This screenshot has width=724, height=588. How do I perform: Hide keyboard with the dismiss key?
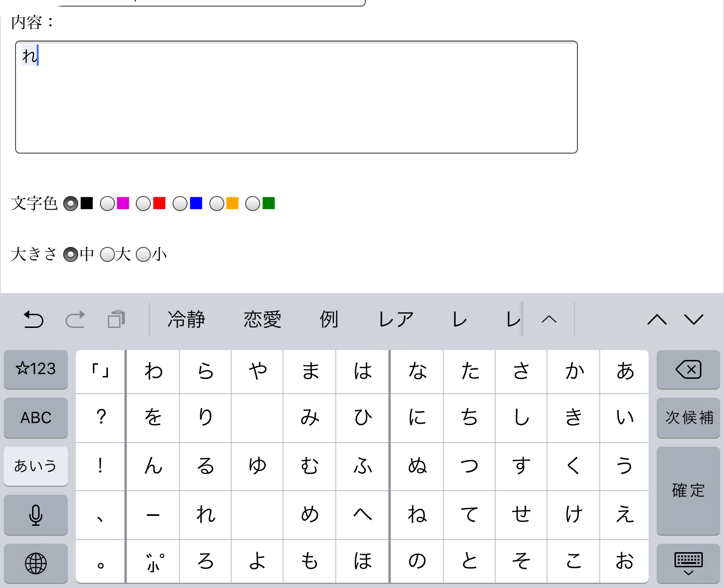(688, 563)
